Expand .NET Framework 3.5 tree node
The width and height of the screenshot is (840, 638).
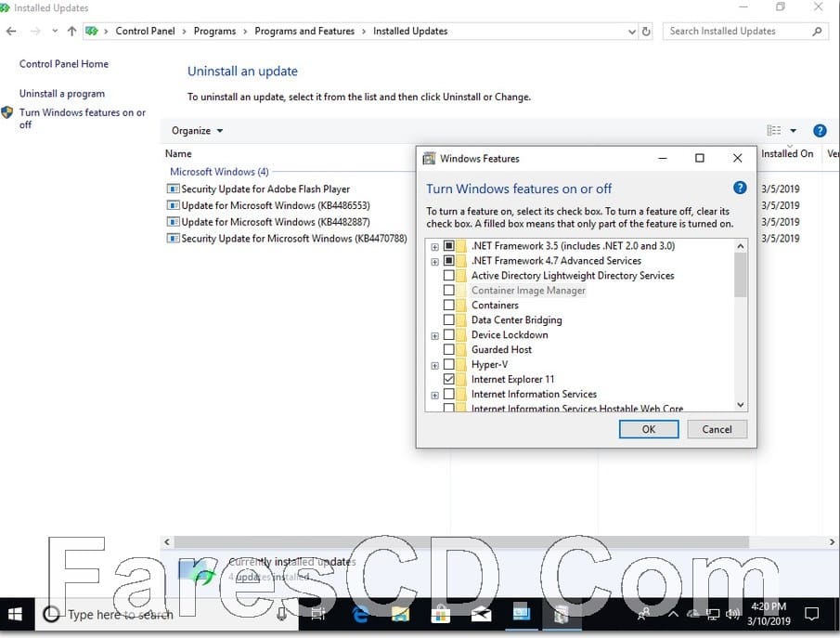pos(435,247)
